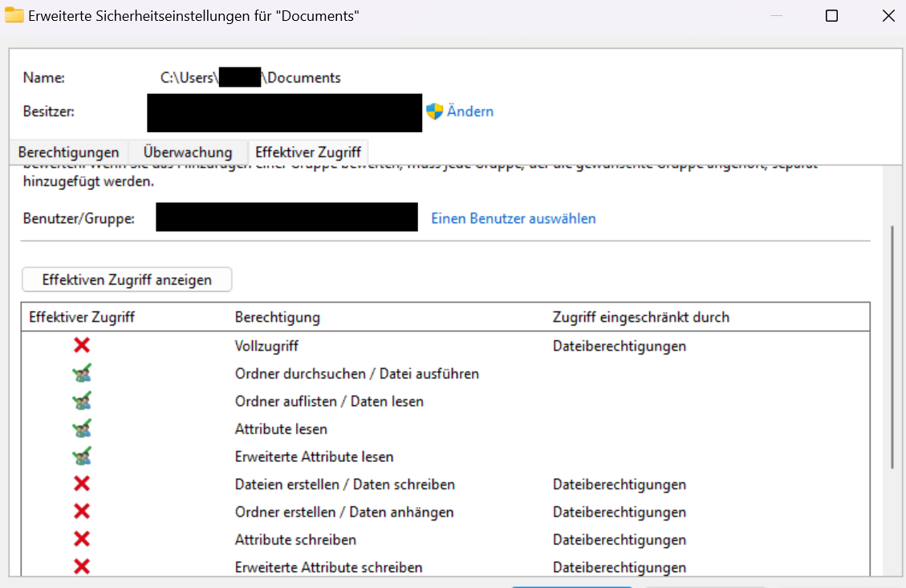Click the red X icon for Ordner erstellen
906x588 pixels.
tap(82, 511)
